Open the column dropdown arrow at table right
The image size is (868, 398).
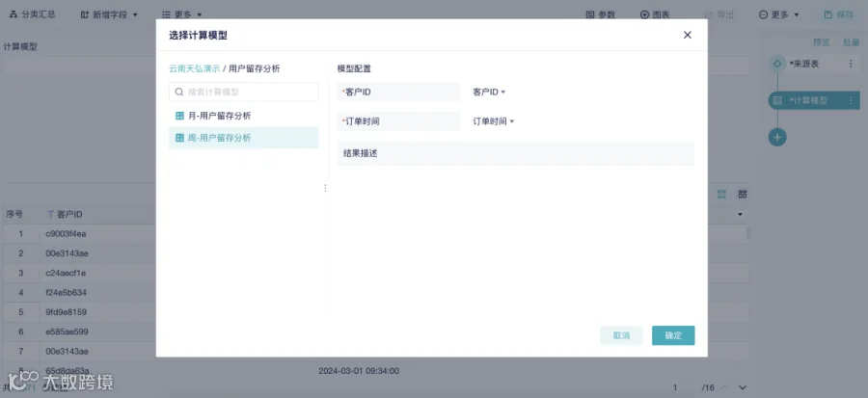pyautogui.click(x=740, y=215)
